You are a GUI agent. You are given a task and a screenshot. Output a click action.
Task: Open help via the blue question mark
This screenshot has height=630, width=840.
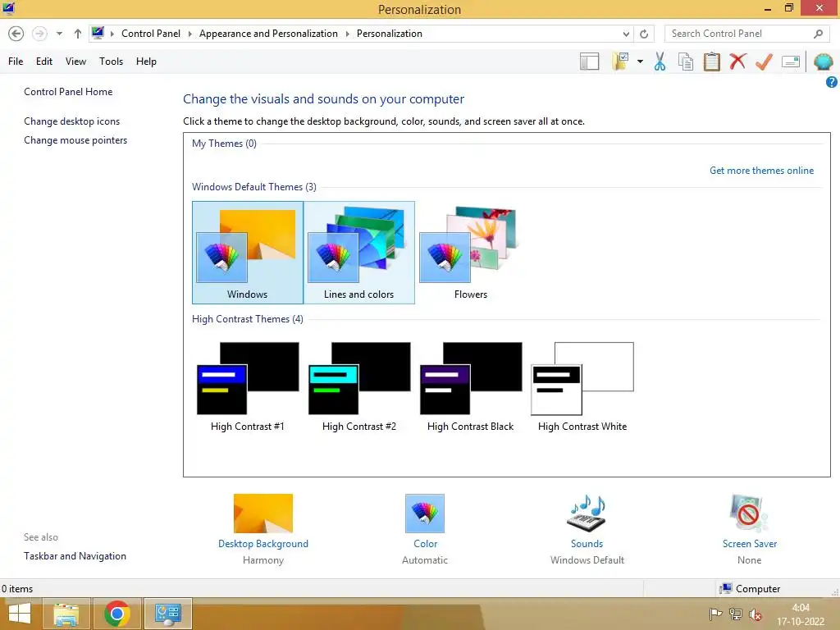pos(832,82)
